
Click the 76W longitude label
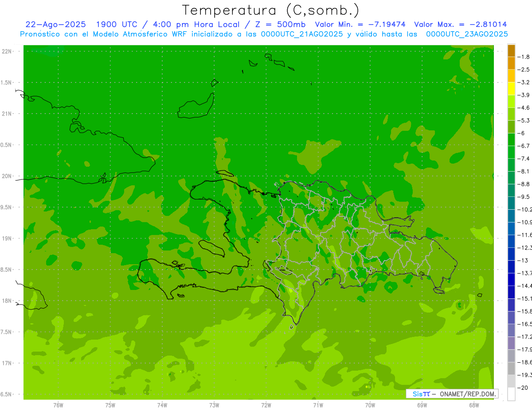pos(58,405)
